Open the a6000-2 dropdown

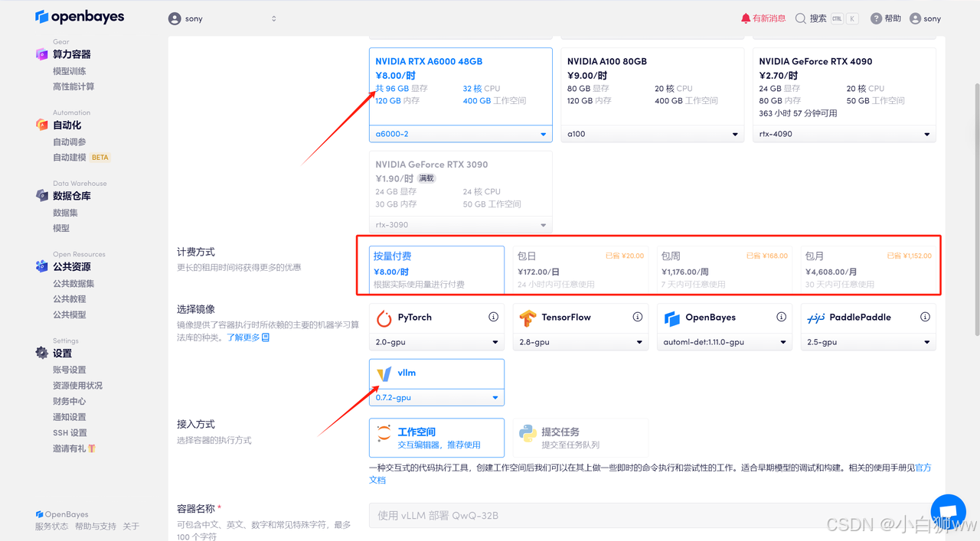point(461,134)
